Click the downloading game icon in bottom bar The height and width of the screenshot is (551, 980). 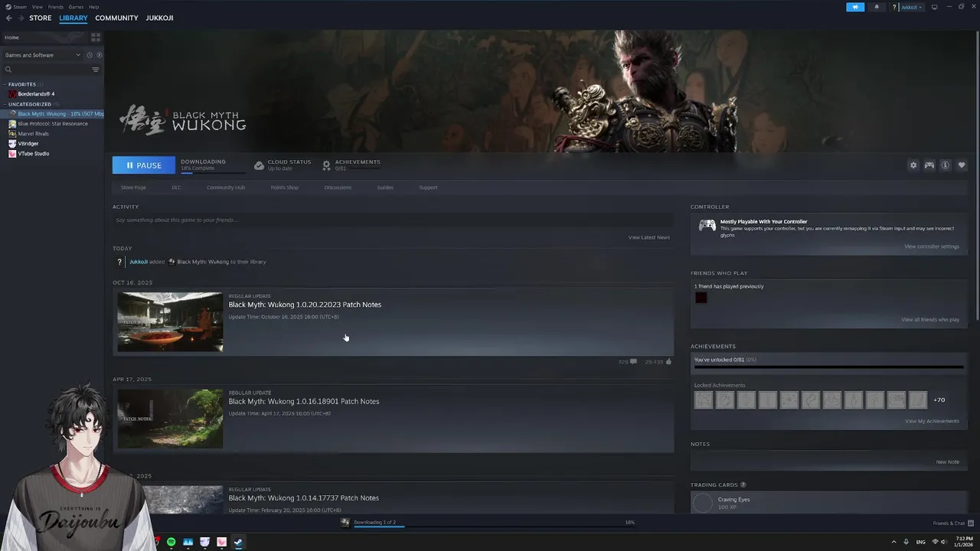pos(345,523)
